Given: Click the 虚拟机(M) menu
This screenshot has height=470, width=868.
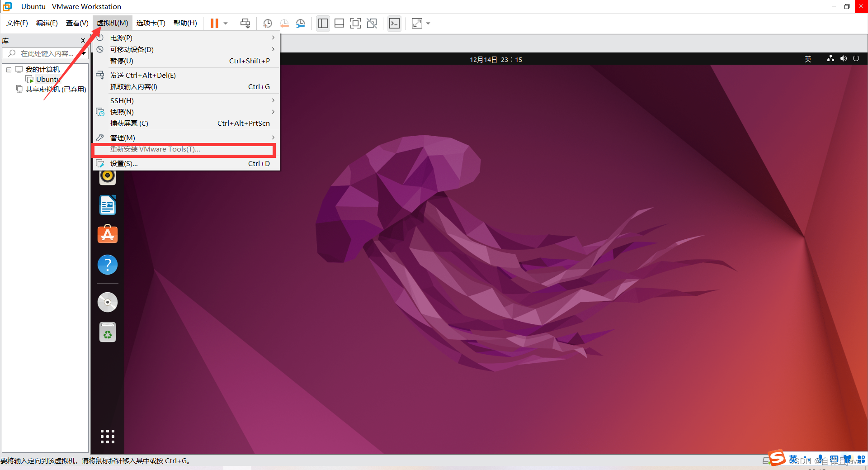Looking at the screenshot, I should [x=113, y=23].
